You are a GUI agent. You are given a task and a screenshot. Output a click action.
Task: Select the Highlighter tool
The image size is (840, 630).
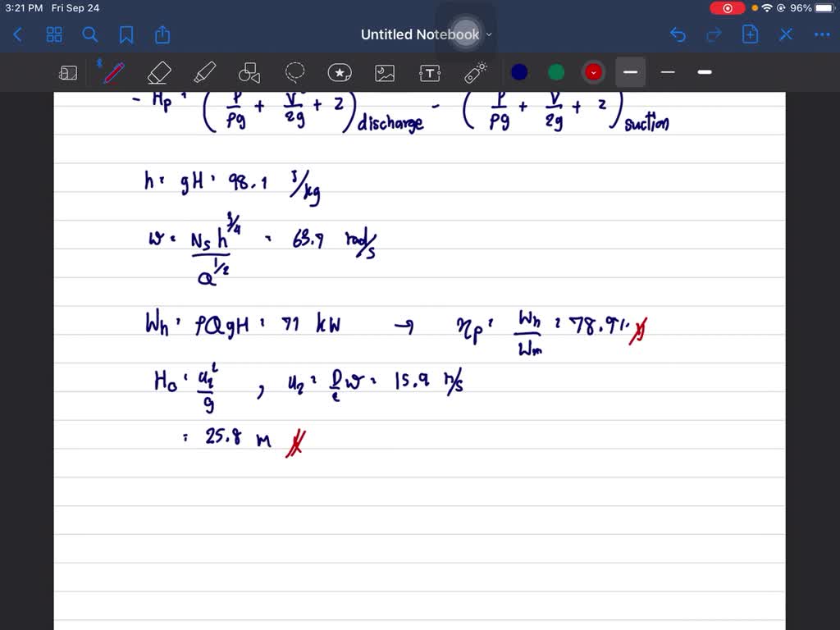[204, 72]
